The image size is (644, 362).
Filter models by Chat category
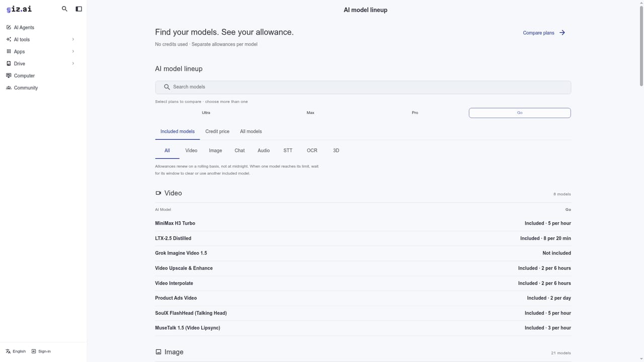[239, 150]
